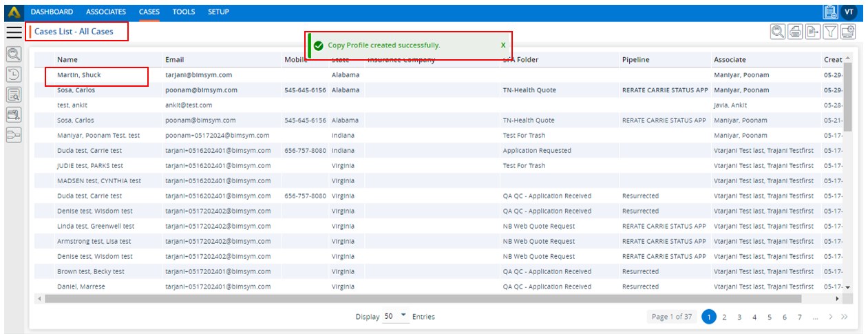868x334 pixels.
Task: Click the magnifier search icon in left sidebar
Action: point(14,54)
